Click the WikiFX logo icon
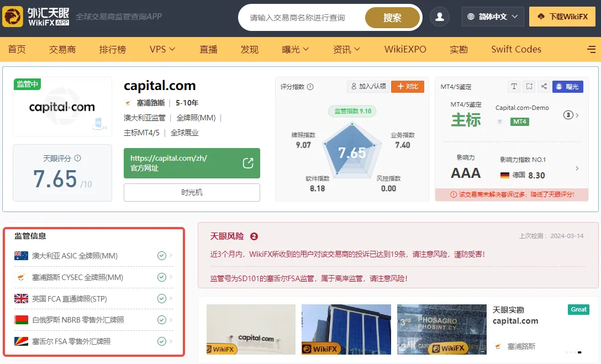This screenshot has height=364, width=601. coord(13,17)
